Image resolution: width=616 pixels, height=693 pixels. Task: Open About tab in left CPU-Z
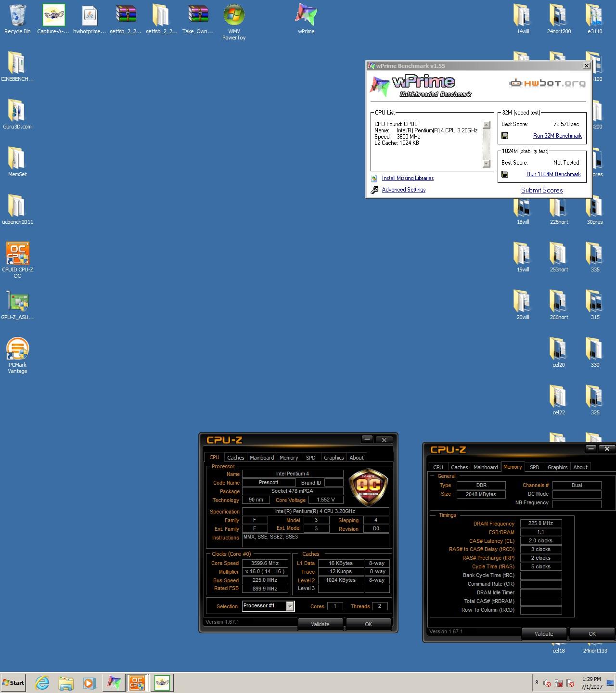point(357,458)
